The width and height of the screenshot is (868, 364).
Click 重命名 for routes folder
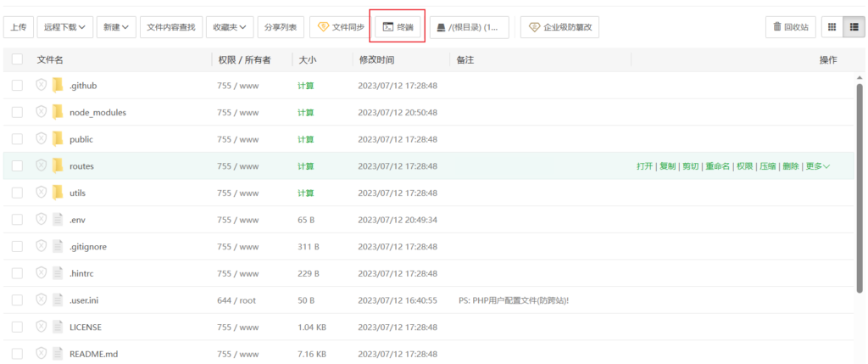pos(717,166)
